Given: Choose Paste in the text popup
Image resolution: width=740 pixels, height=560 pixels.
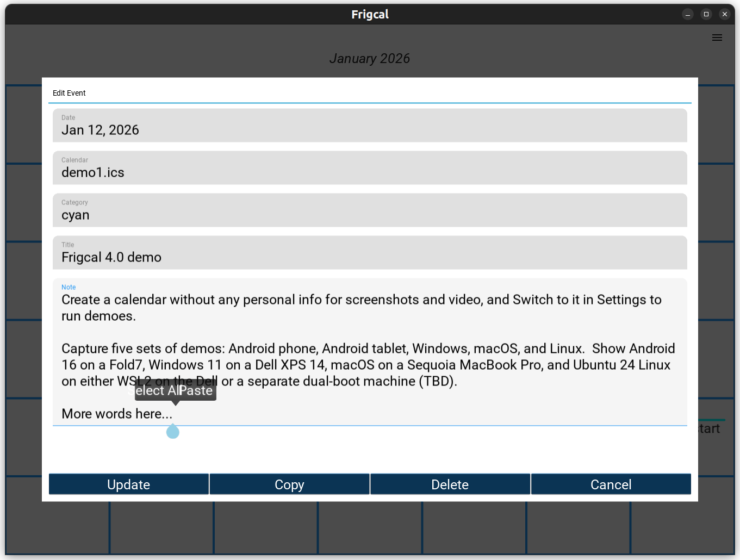Looking at the screenshot, I should click(x=197, y=391).
